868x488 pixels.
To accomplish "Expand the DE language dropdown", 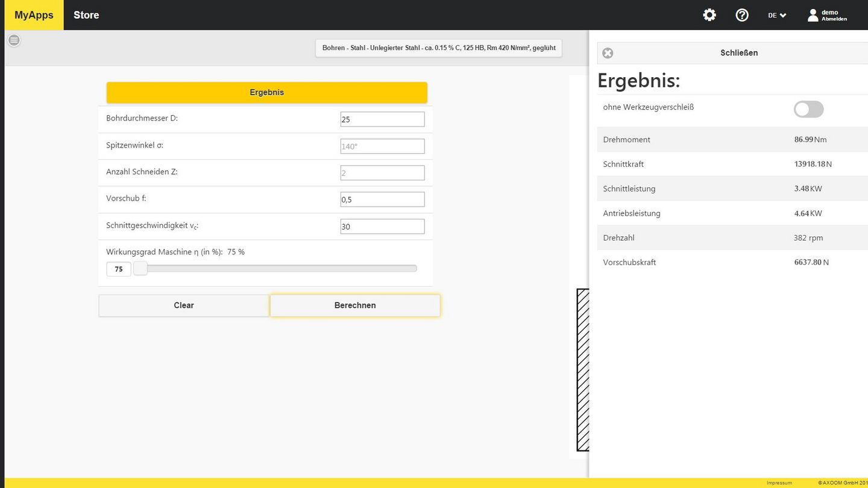I will click(x=776, y=15).
